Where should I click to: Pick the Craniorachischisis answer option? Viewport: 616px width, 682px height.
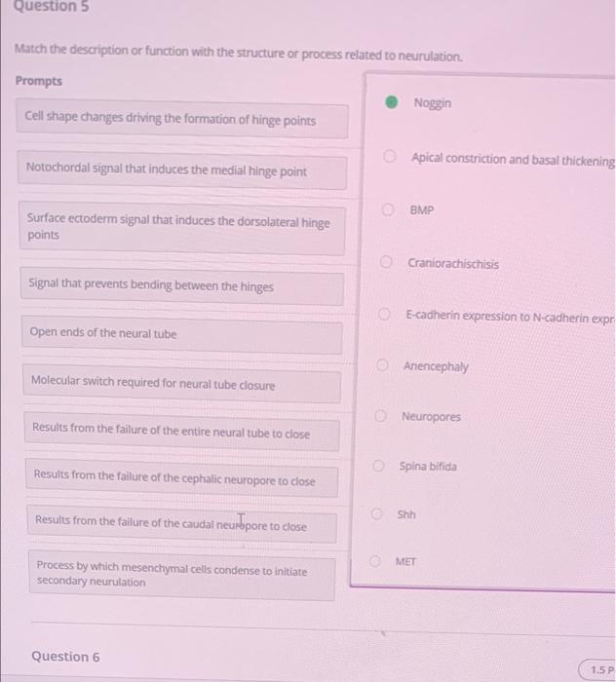coord(386,262)
